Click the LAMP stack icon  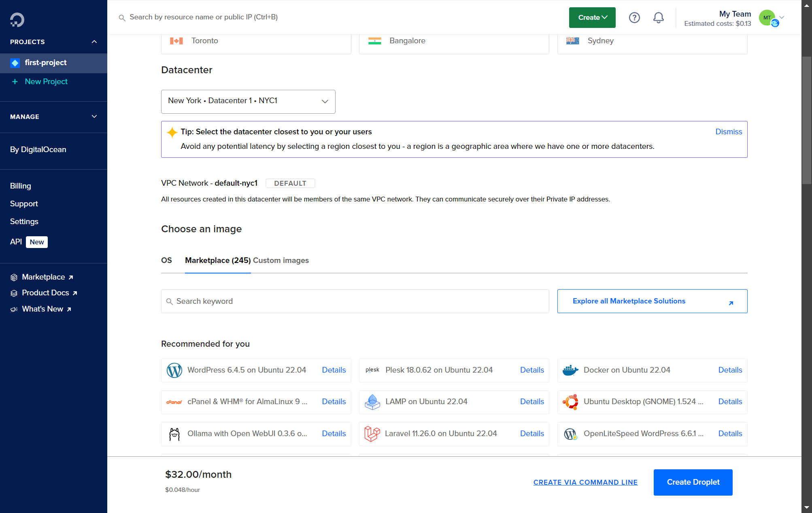pyautogui.click(x=372, y=402)
